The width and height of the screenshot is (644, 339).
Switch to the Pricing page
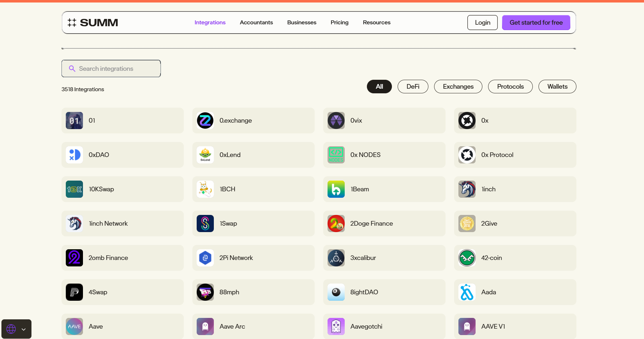pos(339,22)
